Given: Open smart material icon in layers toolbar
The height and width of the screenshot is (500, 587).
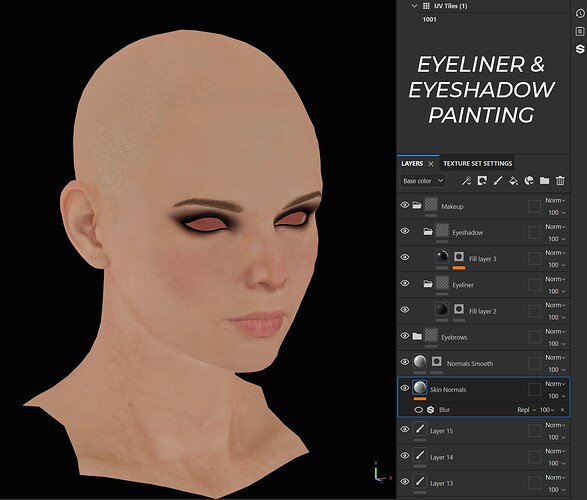Looking at the screenshot, I should pos(529,181).
